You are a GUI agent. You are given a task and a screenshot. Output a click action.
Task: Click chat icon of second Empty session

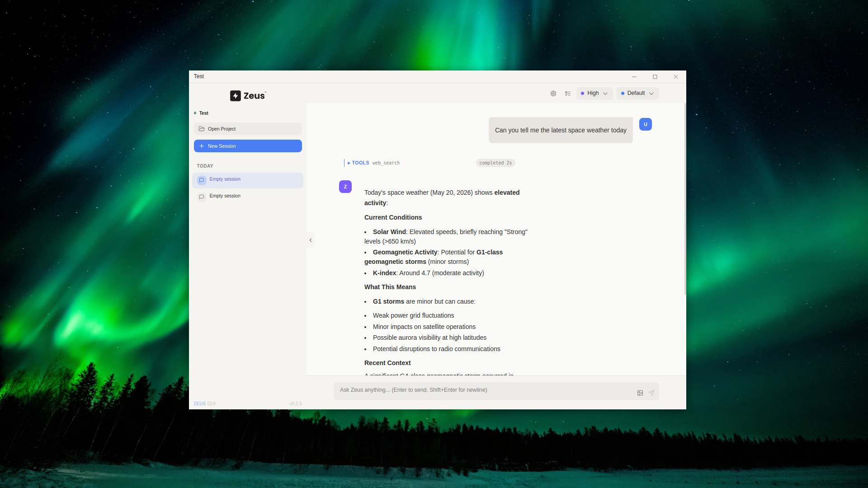pyautogui.click(x=202, y=197)
